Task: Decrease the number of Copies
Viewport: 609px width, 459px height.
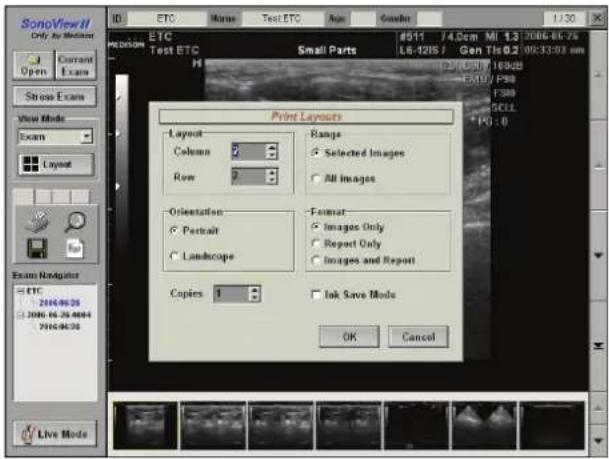Action: [255, 298]
